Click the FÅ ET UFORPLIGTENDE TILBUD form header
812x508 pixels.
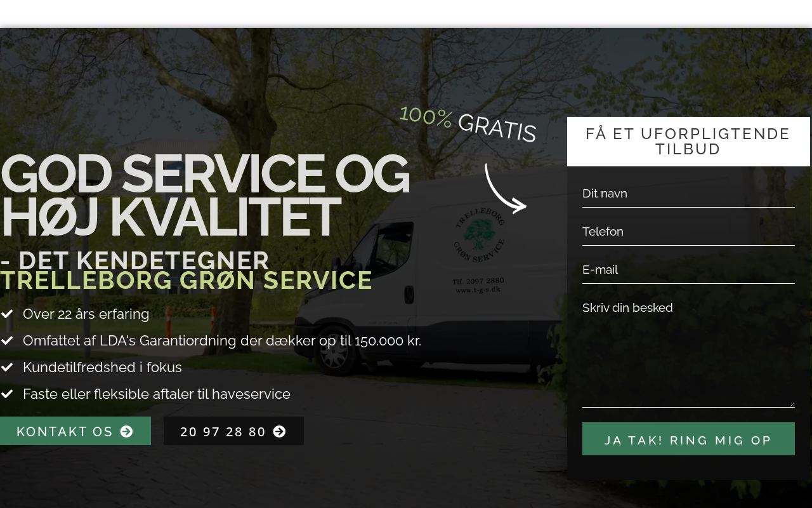click(x=688, y=142)
